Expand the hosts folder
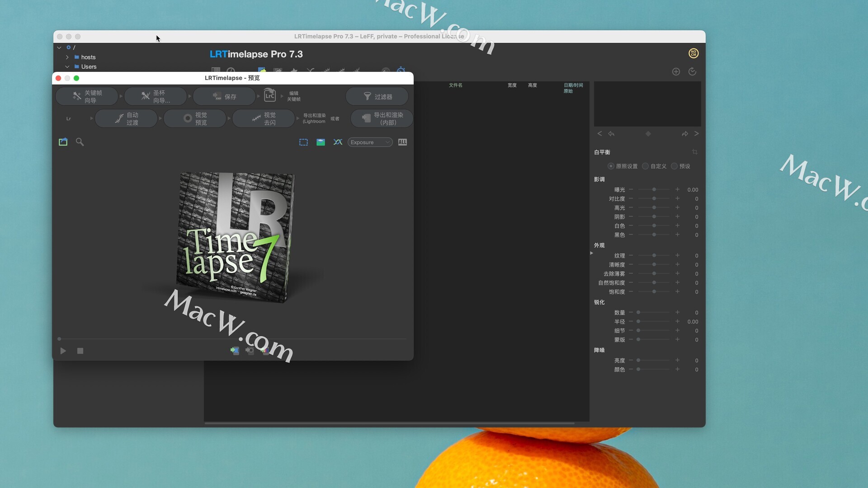This screenshot has width=868, height=488. pos(67,57)
